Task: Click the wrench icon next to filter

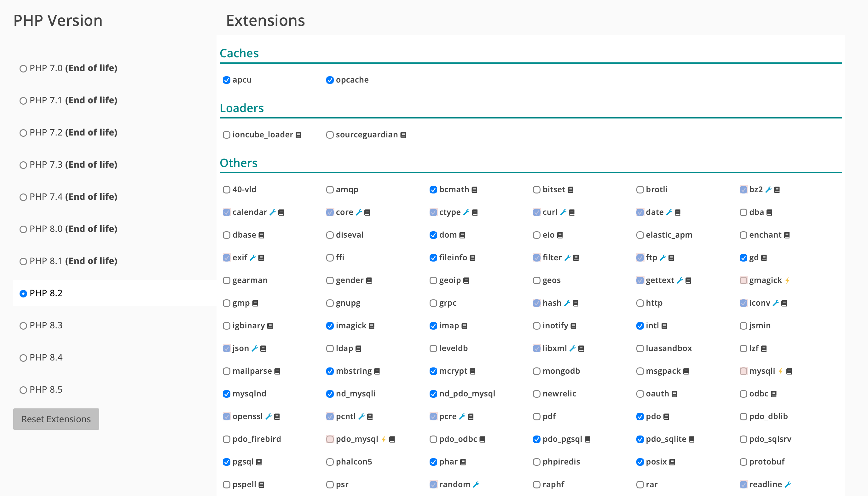Action: pos(568,258)
